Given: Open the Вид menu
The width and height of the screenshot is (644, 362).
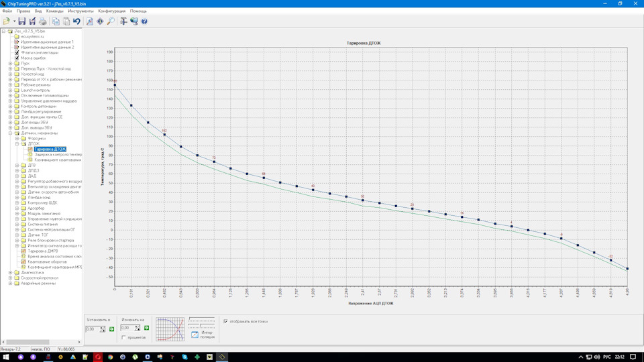Looking at the screenshot, I should coord(38,11).
